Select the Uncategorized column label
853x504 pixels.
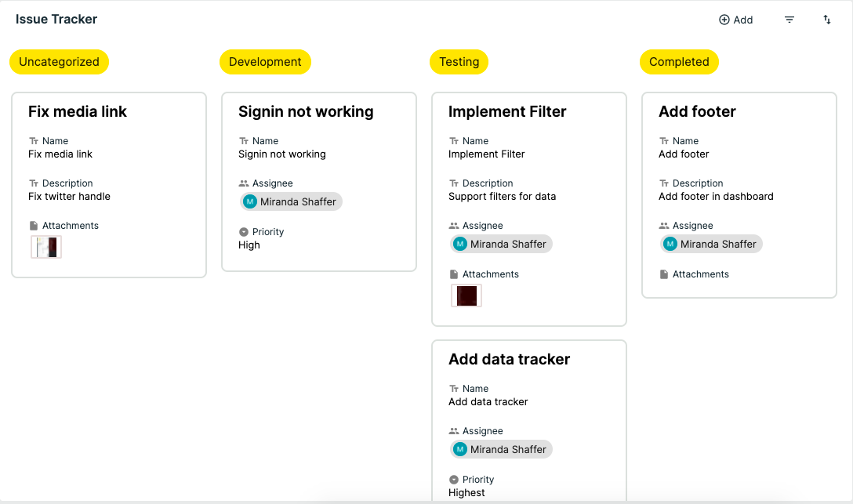point(59,62)
